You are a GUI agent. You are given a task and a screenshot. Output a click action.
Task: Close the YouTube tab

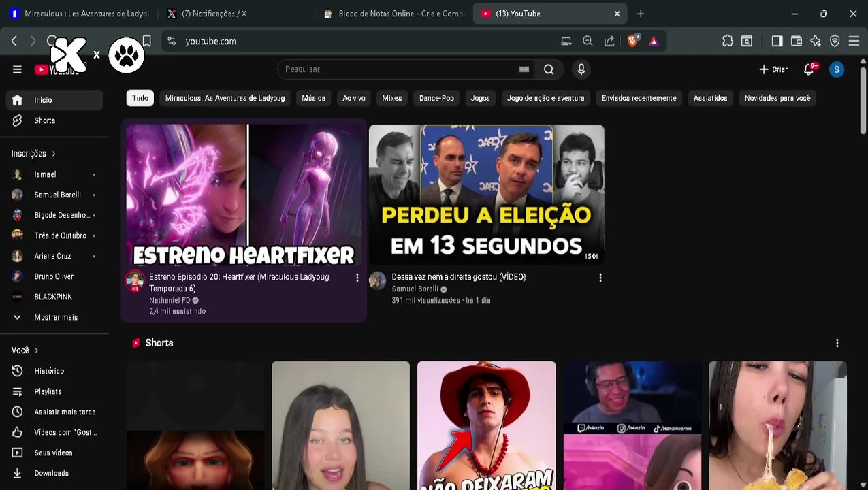click(617, 14)
